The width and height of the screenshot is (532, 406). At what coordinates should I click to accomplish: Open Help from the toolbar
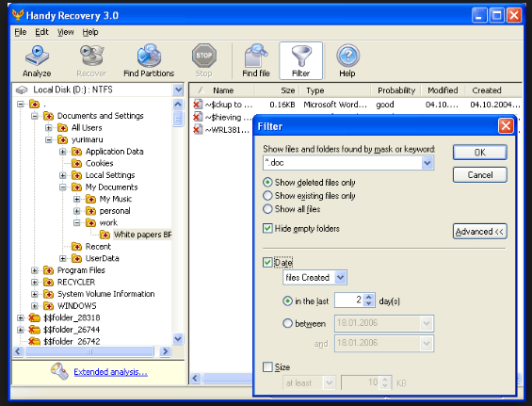point(347,56)
